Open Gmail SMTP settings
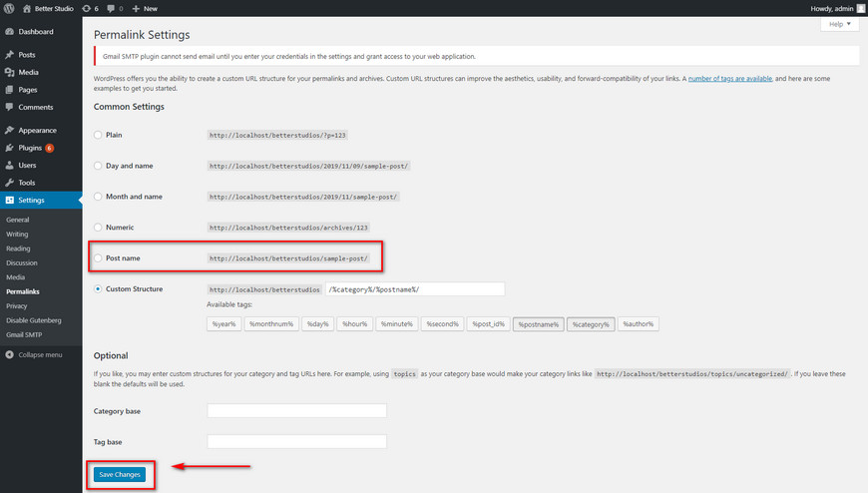Screen dimensions: 868x493 pos(24,334)
